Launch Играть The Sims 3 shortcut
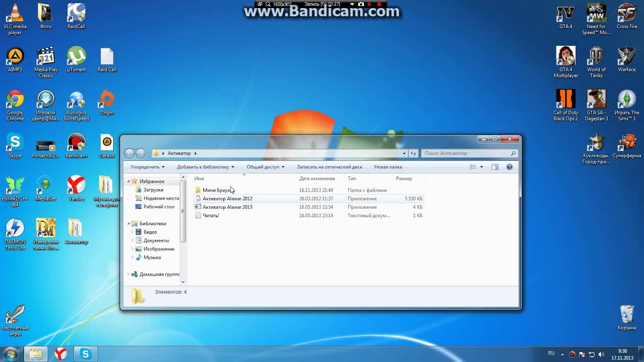 (x=627, y=106)
